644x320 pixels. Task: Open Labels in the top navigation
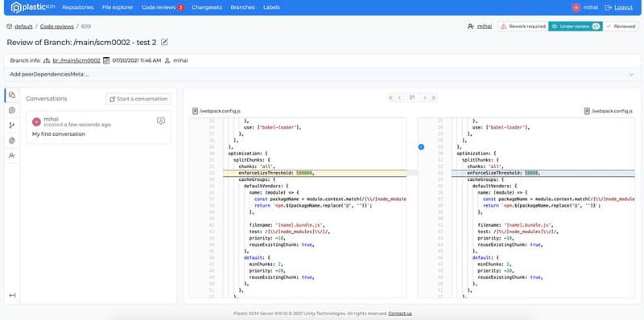271,7
